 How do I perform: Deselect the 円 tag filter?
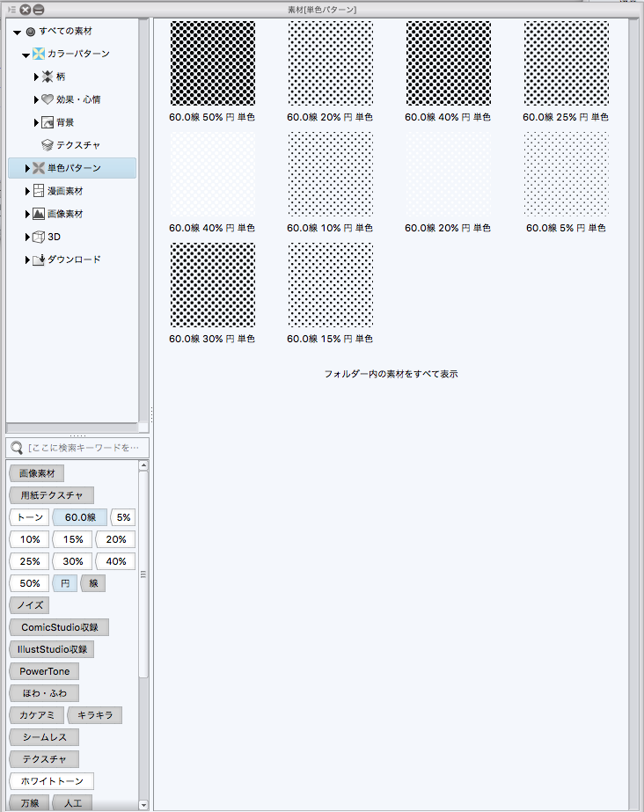tap(65, 583)
